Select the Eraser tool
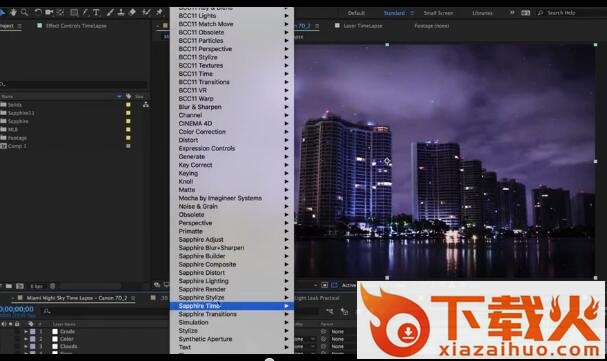The height and width of the screenshot is (361, 607). (x=132, y=12)
